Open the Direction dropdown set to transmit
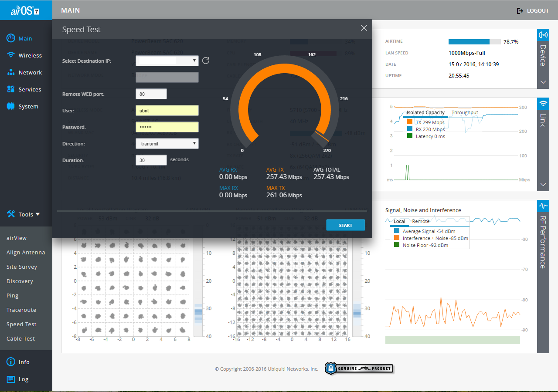This screenshot has width=558, height=392. [167, 144]
